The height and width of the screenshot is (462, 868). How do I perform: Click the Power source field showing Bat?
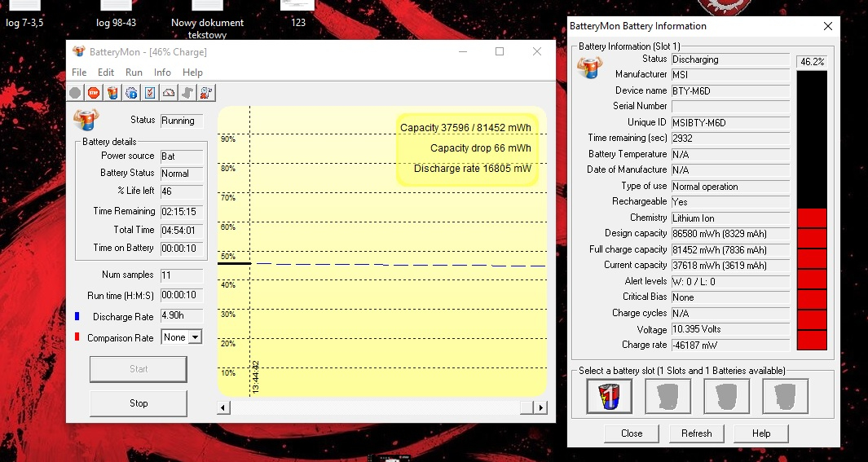pyautogui.click(x=182, y=156)
